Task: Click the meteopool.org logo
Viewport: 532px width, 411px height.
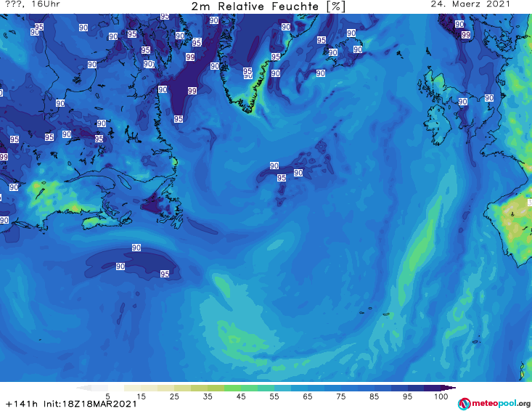Action: 494,404
